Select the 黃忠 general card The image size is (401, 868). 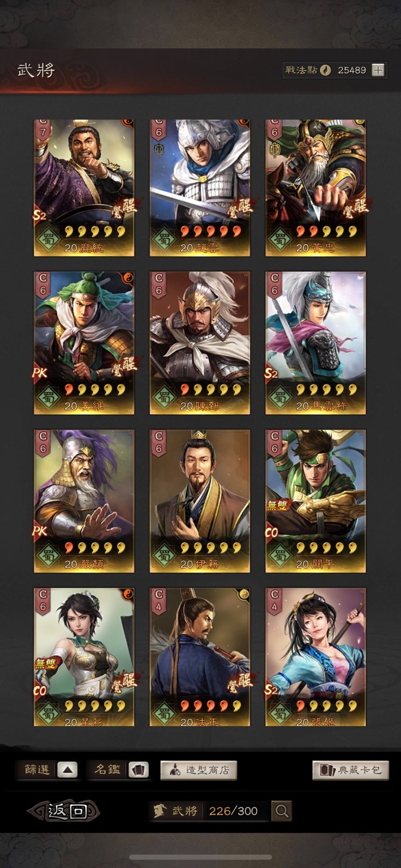click(x=315, y=188)
